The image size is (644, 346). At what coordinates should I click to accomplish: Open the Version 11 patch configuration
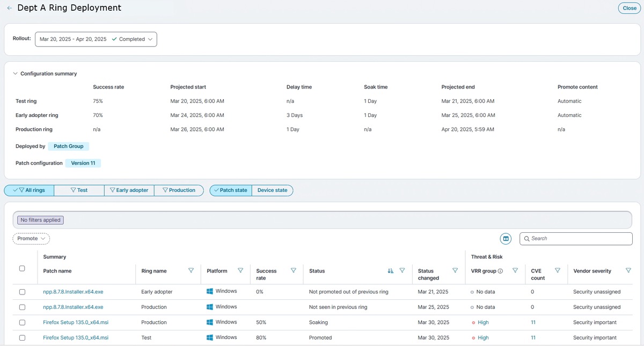(x=83, y=163)
